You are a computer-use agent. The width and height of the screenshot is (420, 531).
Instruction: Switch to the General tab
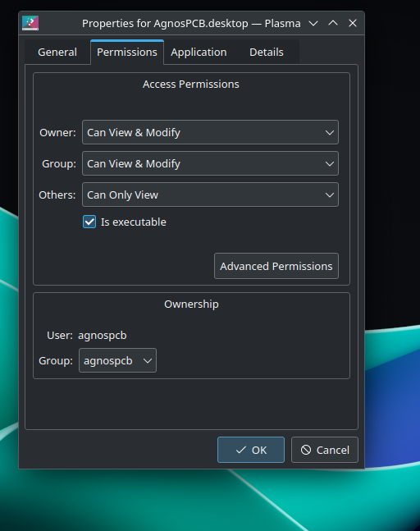point(57,53)
